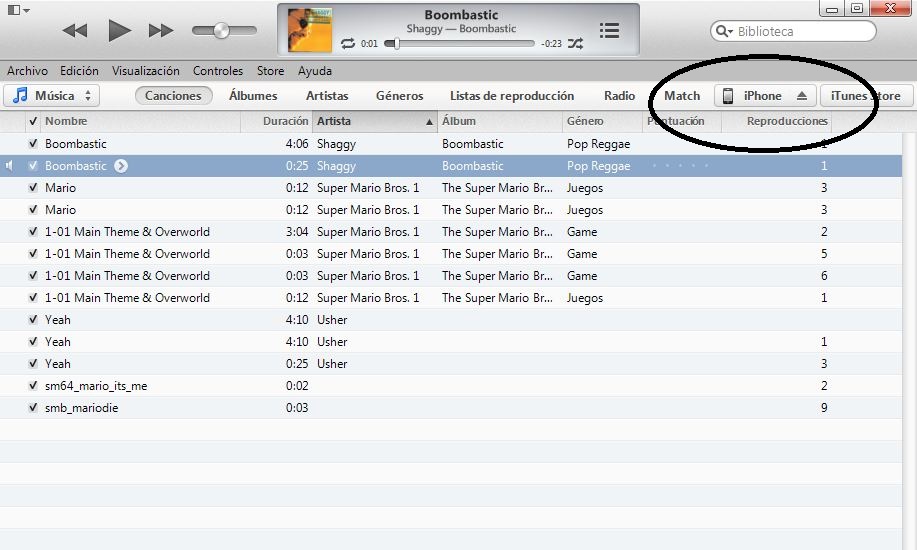
Task: Click the Boombastic album artwork thumbnail
Action: click(310, 30)
